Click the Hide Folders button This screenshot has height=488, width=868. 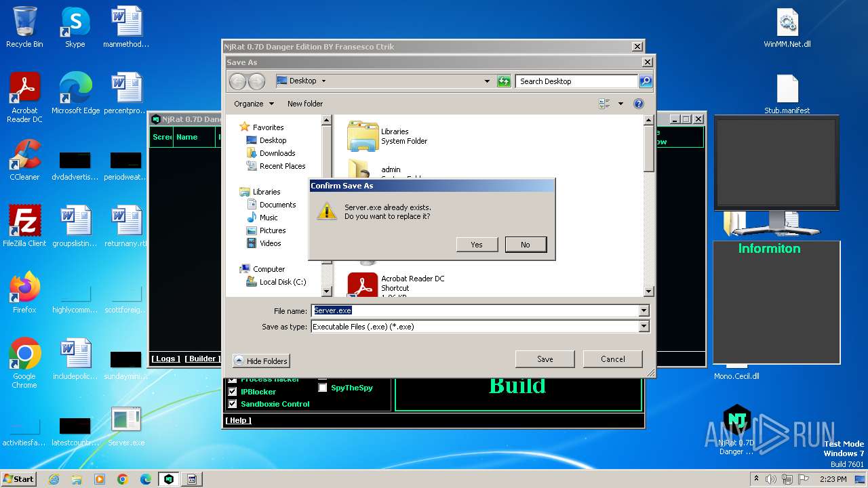[261, 361]
